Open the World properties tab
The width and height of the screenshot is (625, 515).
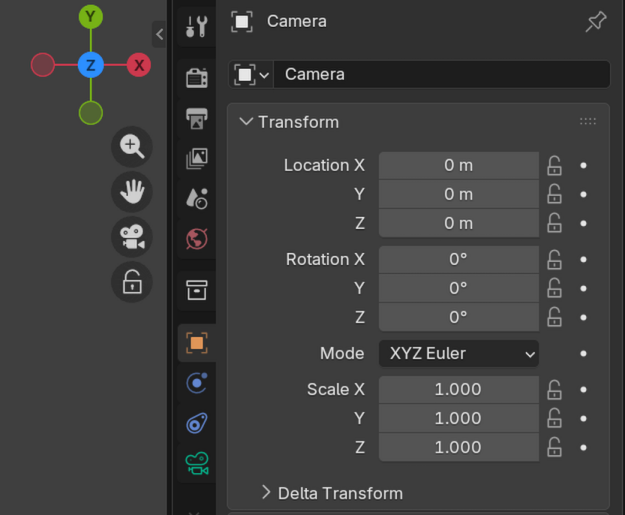(x=197, y=239)
